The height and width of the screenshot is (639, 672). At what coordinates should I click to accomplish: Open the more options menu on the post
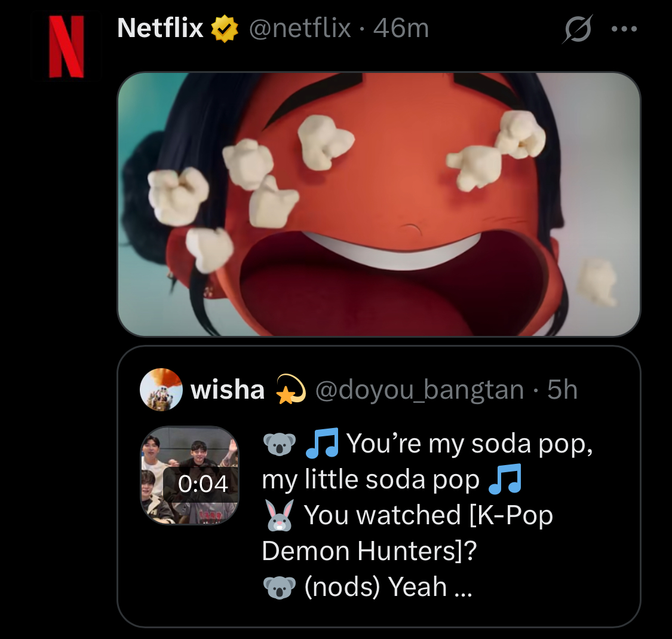(x=625, y=27)
